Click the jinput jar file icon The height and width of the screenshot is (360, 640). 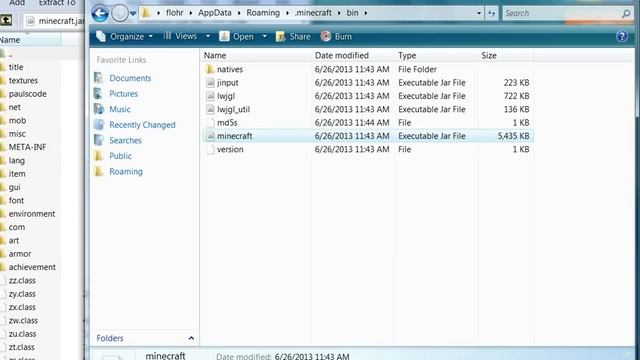click(x=210, y=83)
